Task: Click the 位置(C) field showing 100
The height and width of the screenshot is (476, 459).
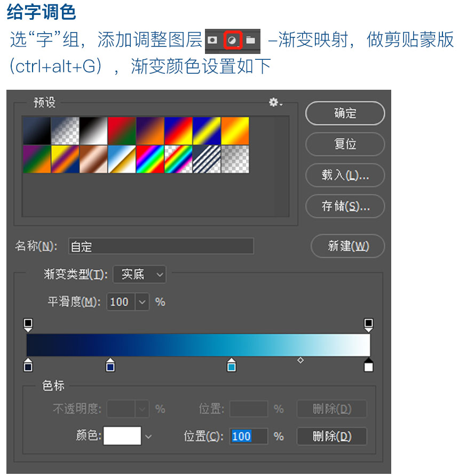Action: pyautogui.click(x=249, y=436)
